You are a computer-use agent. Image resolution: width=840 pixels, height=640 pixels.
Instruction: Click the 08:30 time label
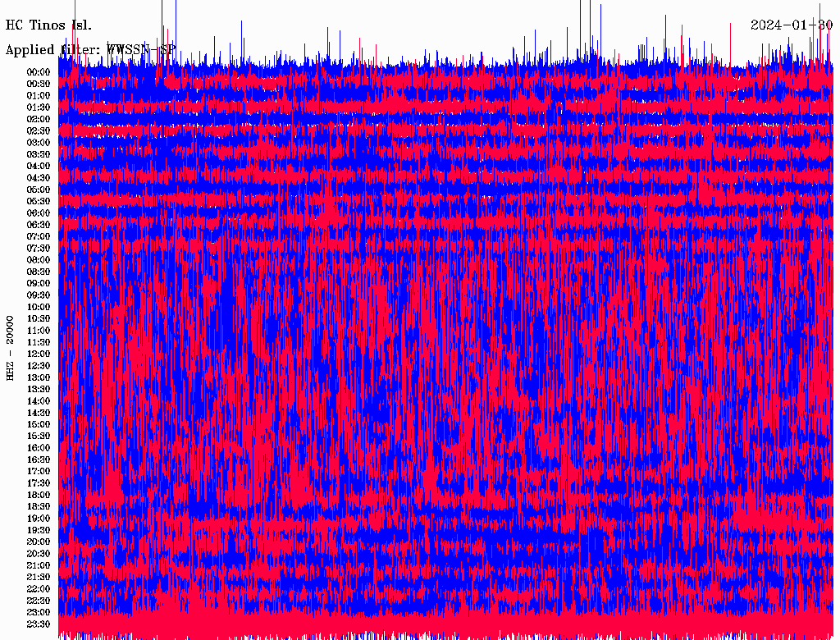(x=39, y=272)
